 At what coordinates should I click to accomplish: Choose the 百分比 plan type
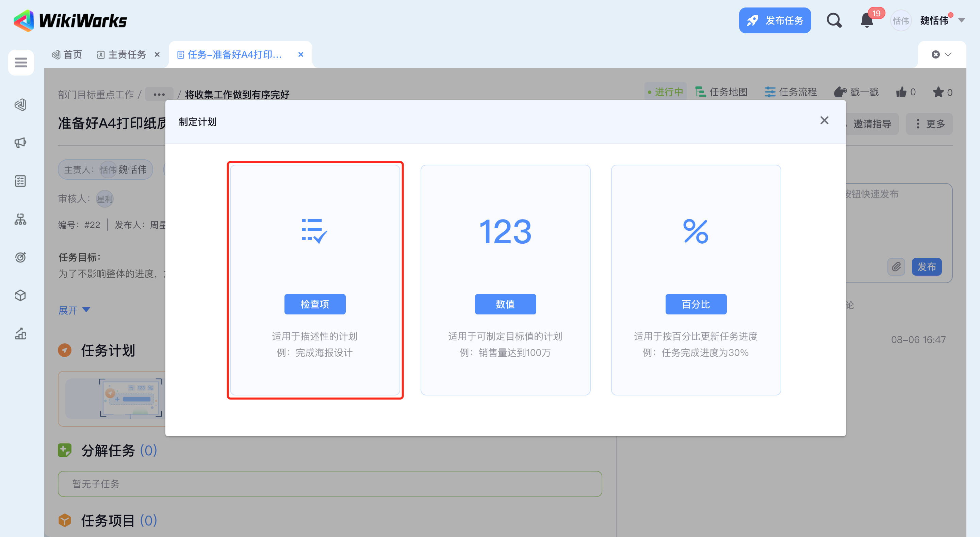[x=696, y=304]
